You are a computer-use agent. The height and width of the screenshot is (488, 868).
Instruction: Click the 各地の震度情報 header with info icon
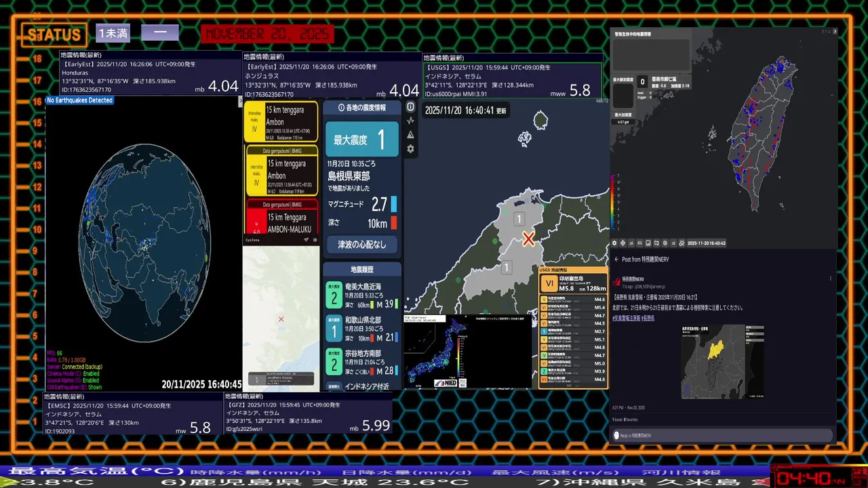click(361, 108)
